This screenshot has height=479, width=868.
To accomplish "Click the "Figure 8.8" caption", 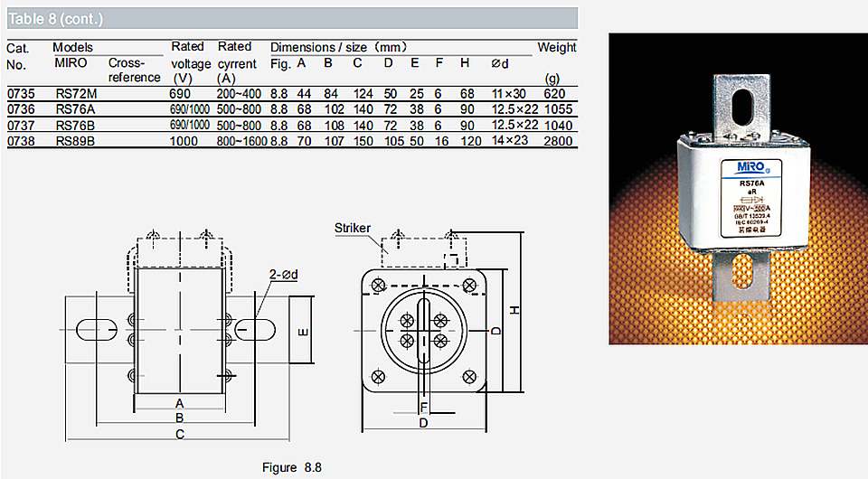I will [x=292, y=467].
